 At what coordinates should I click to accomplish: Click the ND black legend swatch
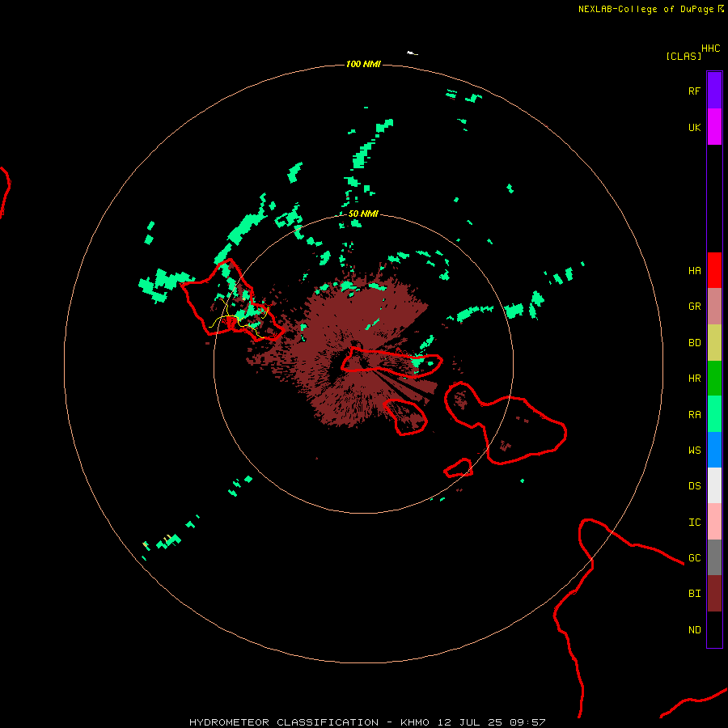point(714,629)
